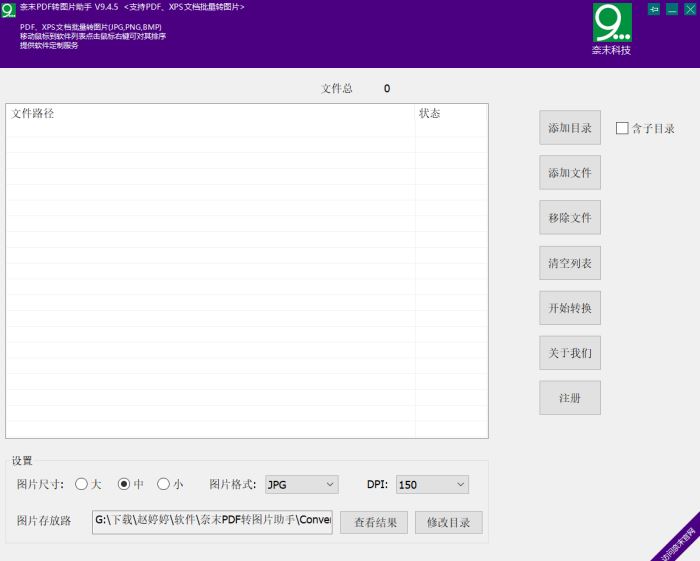The height and width of the screenshot is (561, 700).
Task: Click the app icon in title bar
Action: [x=8, y=10]
